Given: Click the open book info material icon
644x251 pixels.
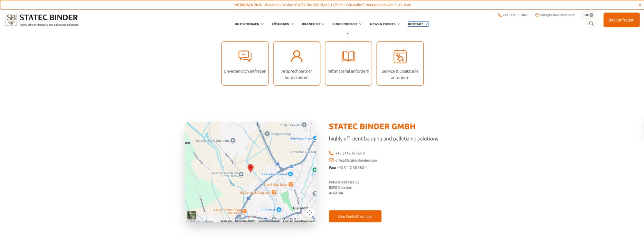Looking at the screenshot, I should coord(348,56).
